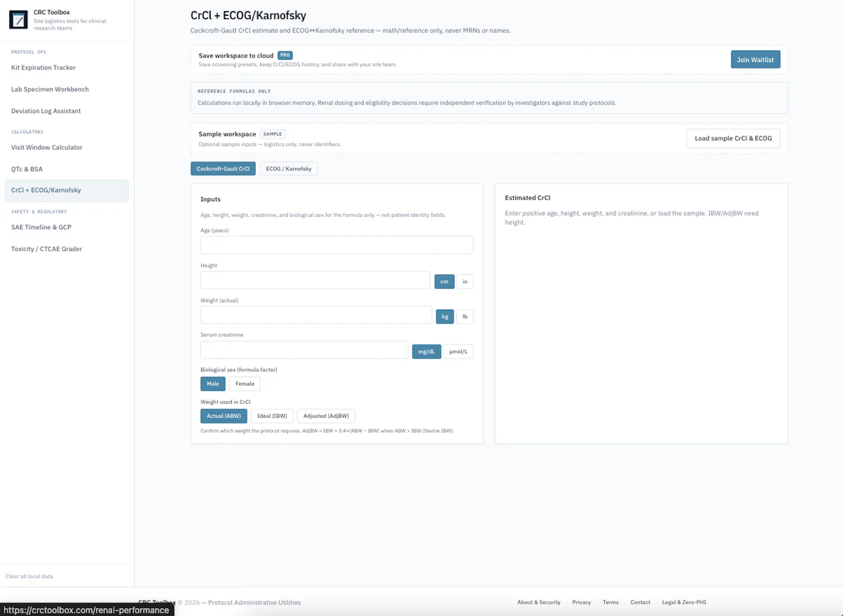Click the 'Save workspace to cloud' text
843x616 pixels.
pos(236,55)
